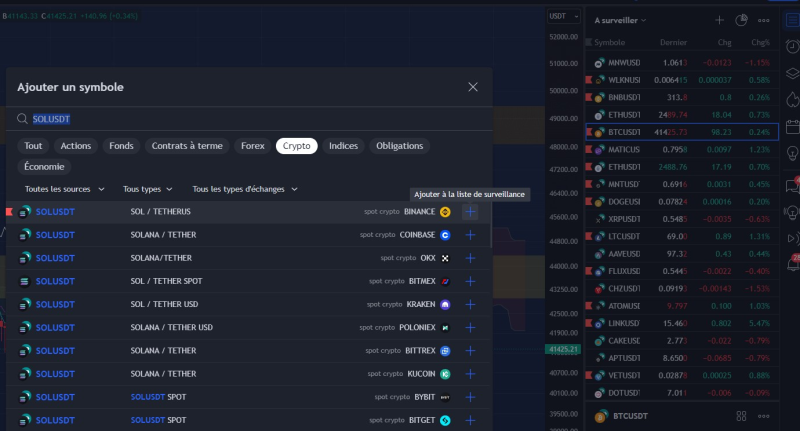Toggle flag on ATOMUSD watchlist row
Viewport: 800px width, 431px height.
[589, 306]
